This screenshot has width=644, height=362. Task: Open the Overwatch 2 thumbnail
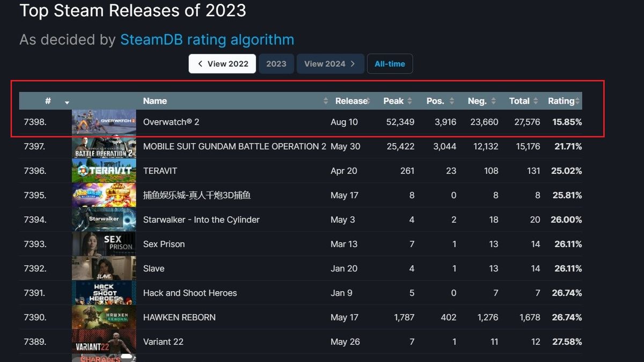pos(104,122)
